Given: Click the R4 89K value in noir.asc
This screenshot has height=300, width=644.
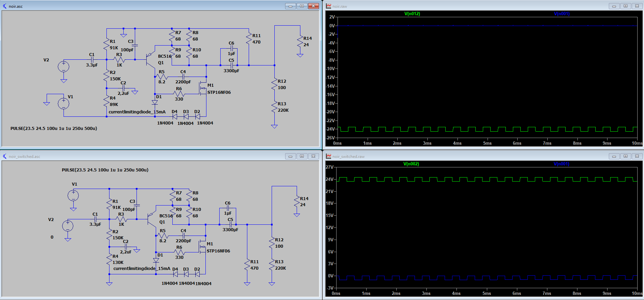Looking at the screenshot, I should (x=114, y=105).
